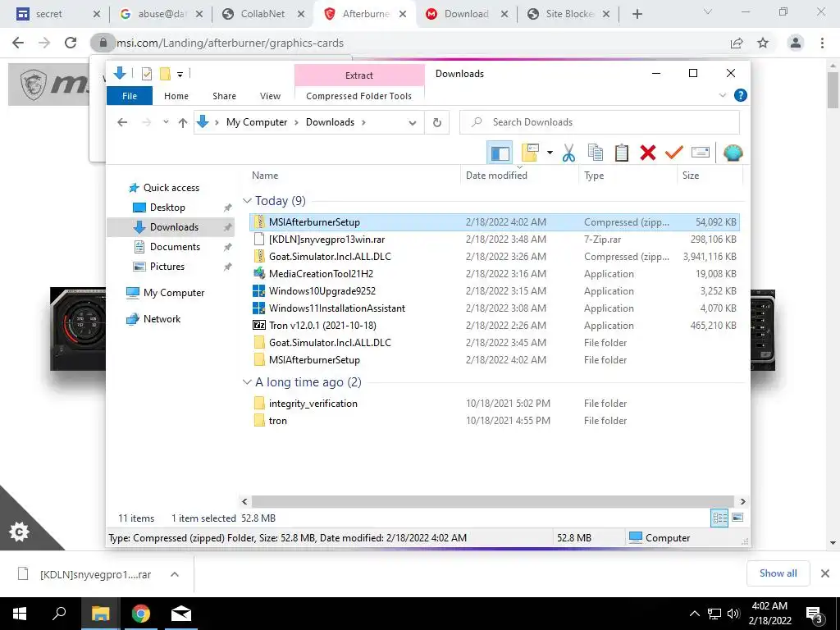Click the Chrome share page icon
Image resolution: width=840 pixels, height=630 pixels.
[x=737, y=43]
